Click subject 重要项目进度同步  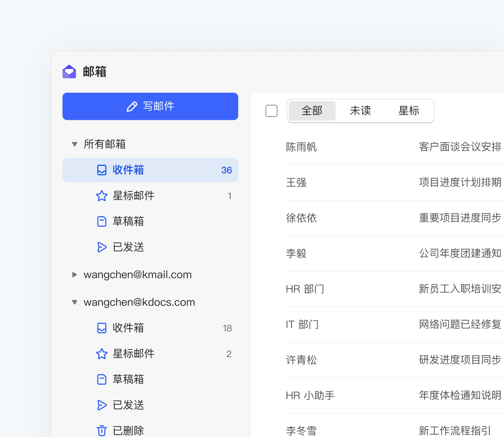tap(460, 218)
